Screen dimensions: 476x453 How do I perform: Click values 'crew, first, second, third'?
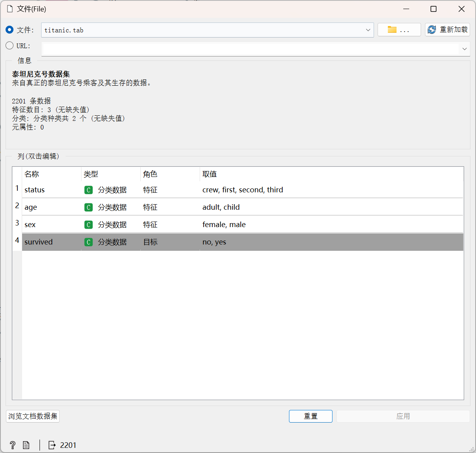point(243,190)
